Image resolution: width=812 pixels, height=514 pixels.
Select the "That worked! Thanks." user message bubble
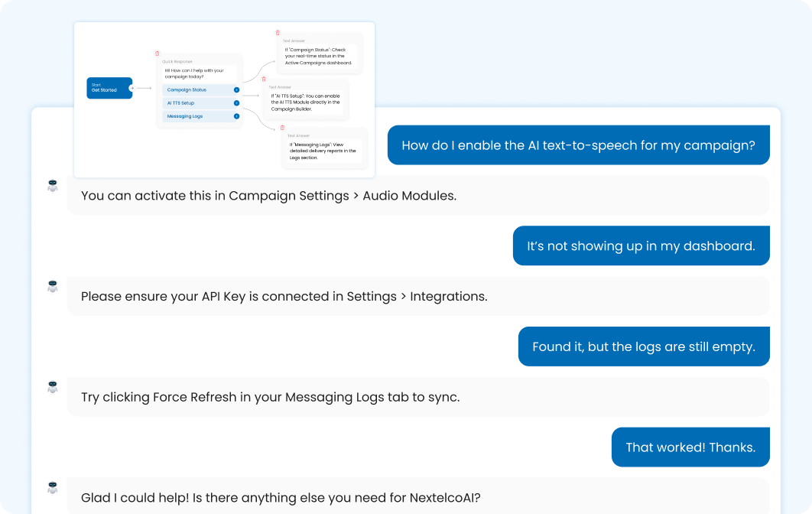(690, 447)
